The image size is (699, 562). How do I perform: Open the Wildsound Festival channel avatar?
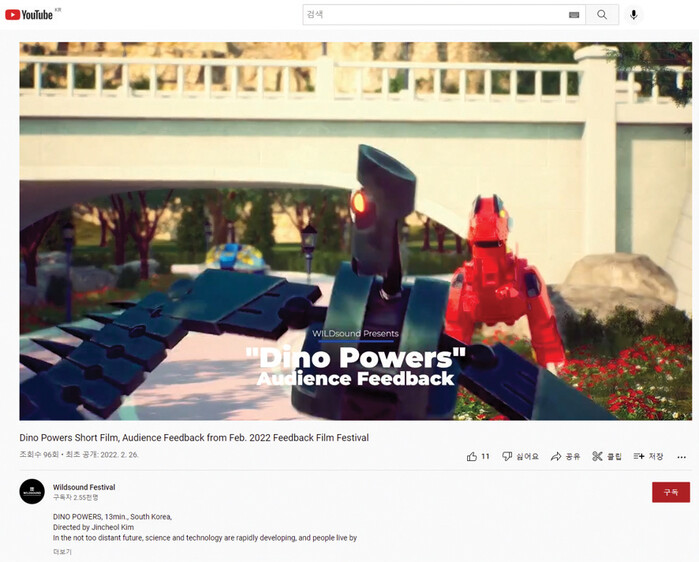pyautogui.click(x=32, y=492)
